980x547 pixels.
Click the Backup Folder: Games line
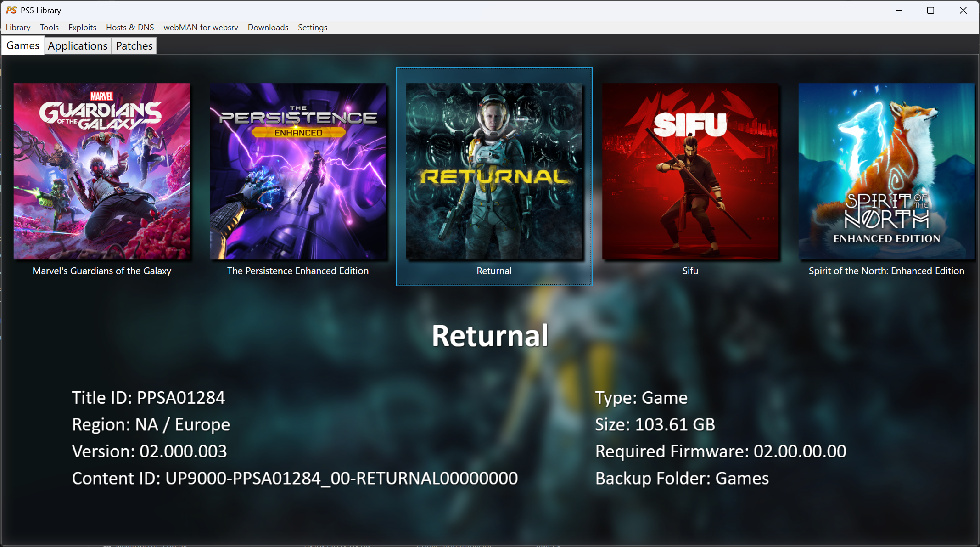(x=682, y=479)
